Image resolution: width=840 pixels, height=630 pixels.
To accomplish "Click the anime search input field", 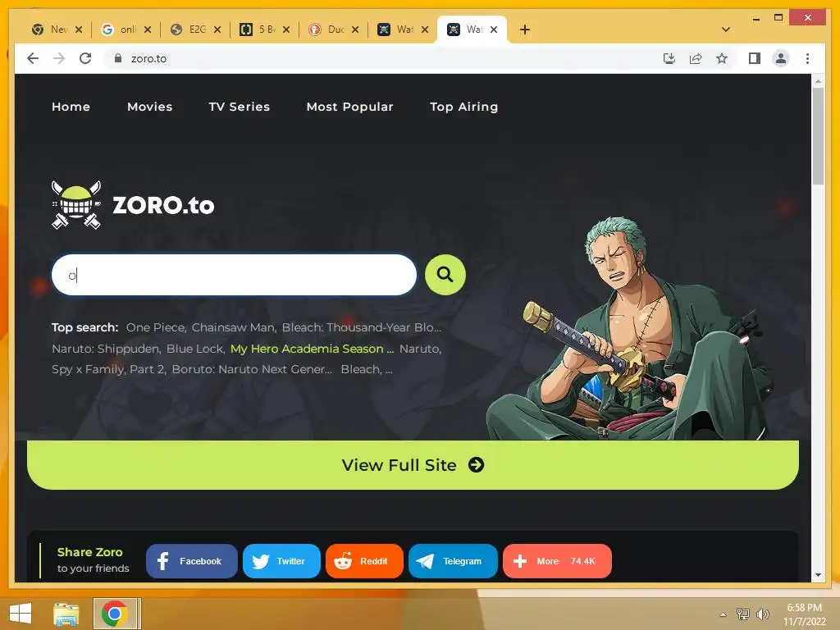I will (x=234, y=275).
